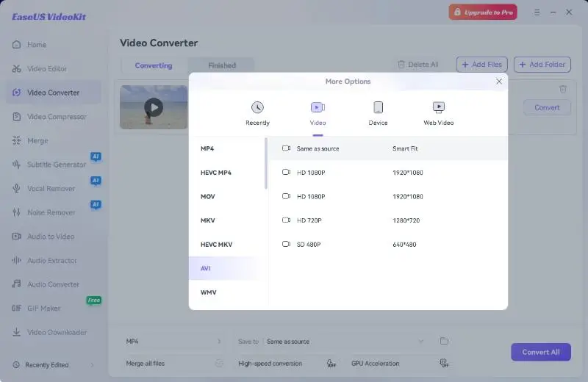Open Video Downloader tool
Viewport: 588px width, 382px height.
[x=49, y=332]
